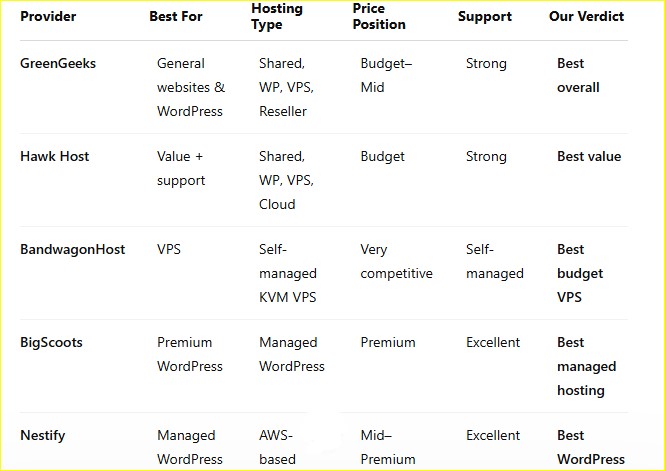Screen dimensions: 665x471
Task: Click the Value + support cell
Action: tap(181, 168)
